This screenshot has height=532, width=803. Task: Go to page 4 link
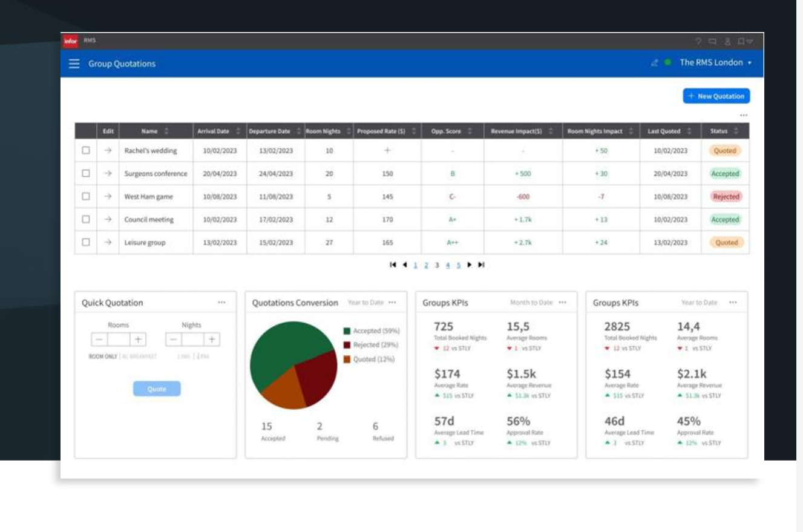[448, 265]
